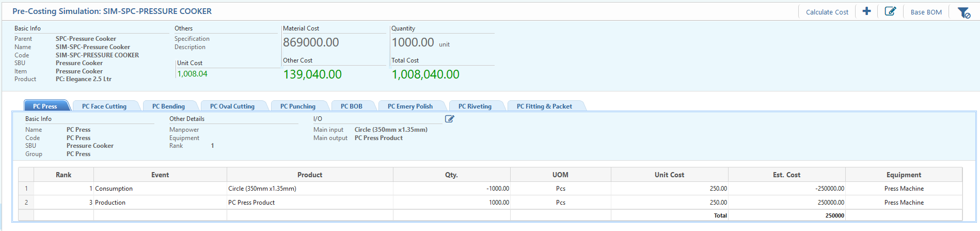
Task: Edit the I/O section pencil icon
Action: point(450,119)
